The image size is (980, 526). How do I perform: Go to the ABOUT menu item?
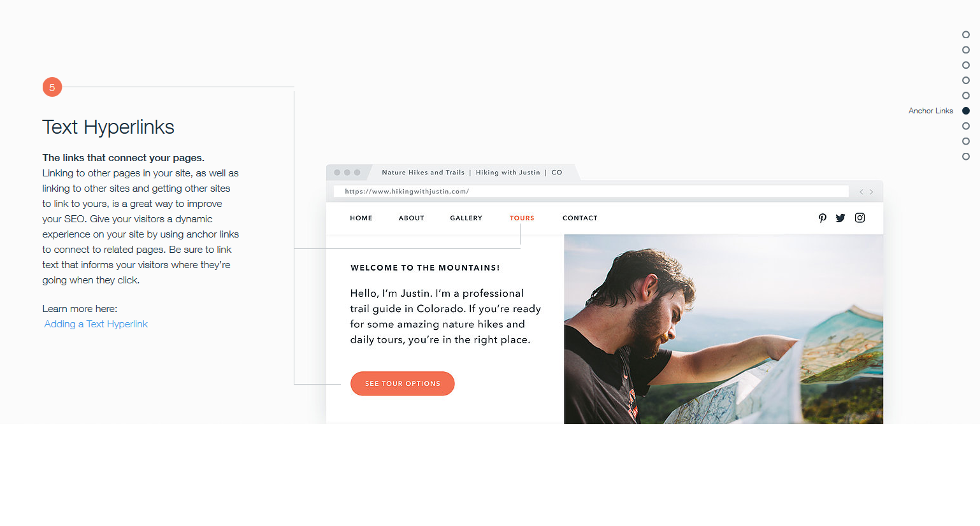tap(411, 218)
